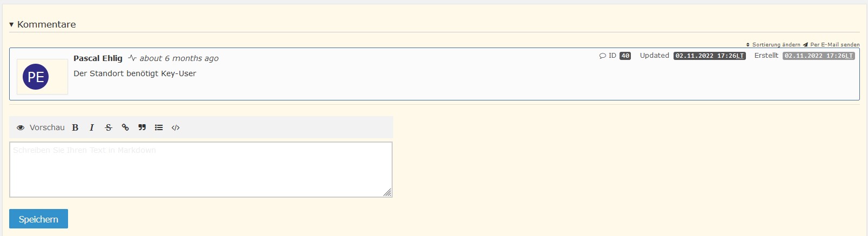Viewport: 868px width, 236px height.
Task: Toggle bold formatting in comment editor
Action: click(75, 127)
